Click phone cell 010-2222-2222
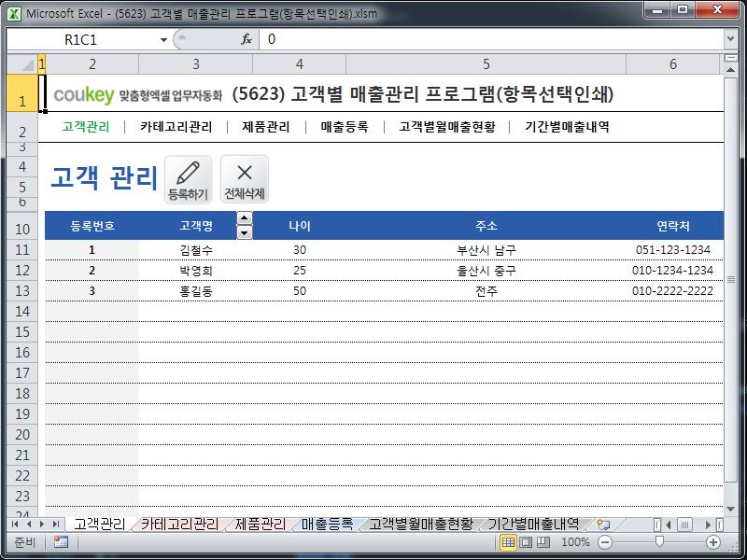This screenshot has height=560, width=747. point(672,291)
